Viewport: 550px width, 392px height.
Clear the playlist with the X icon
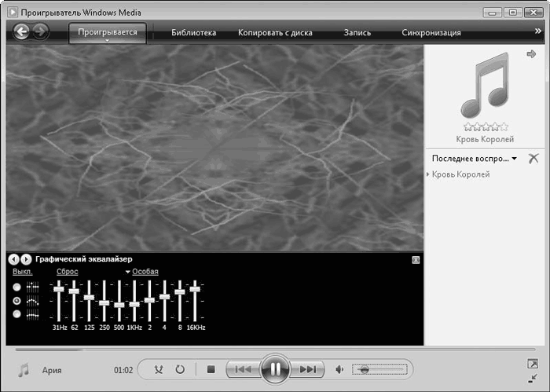point(533,159)
